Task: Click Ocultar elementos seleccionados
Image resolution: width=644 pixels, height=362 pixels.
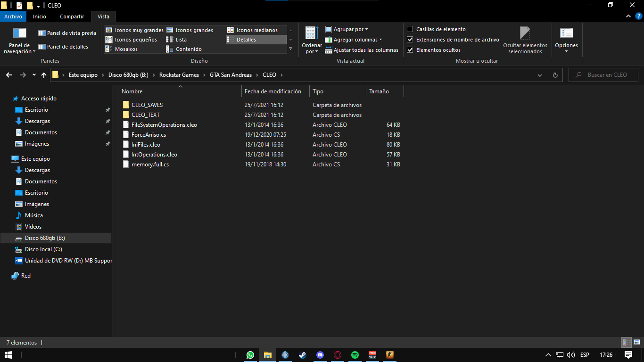Action: [525, 41]
